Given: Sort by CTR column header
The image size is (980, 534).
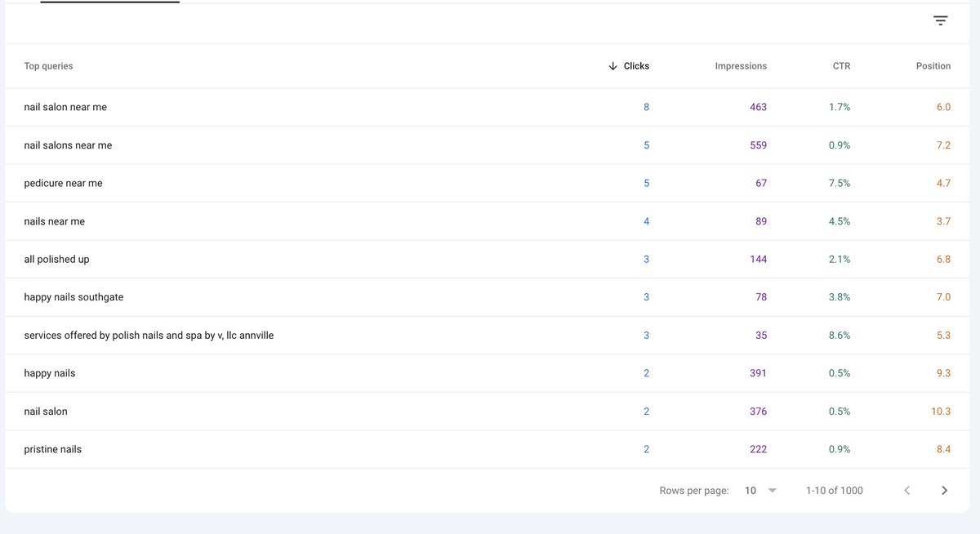Looking at the screenshot, I should click(841, 66).
